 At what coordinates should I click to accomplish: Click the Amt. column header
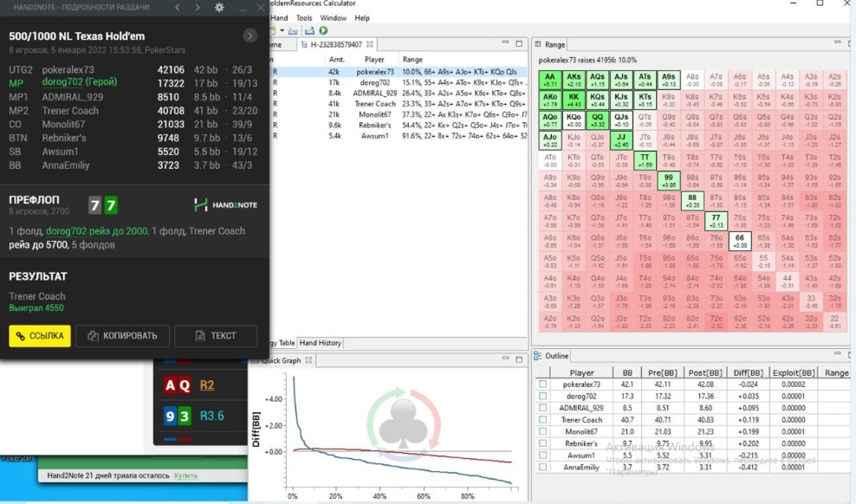(x=337, y=60)
